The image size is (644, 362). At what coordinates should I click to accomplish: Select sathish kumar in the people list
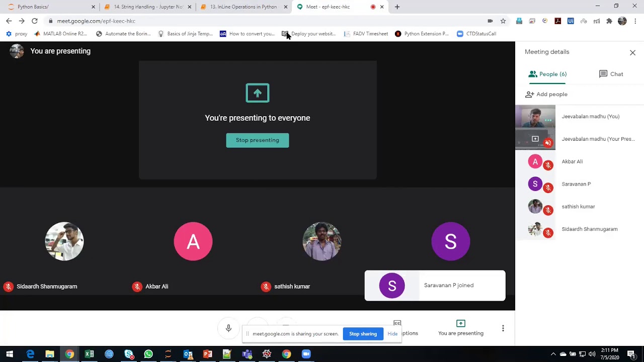580,207
